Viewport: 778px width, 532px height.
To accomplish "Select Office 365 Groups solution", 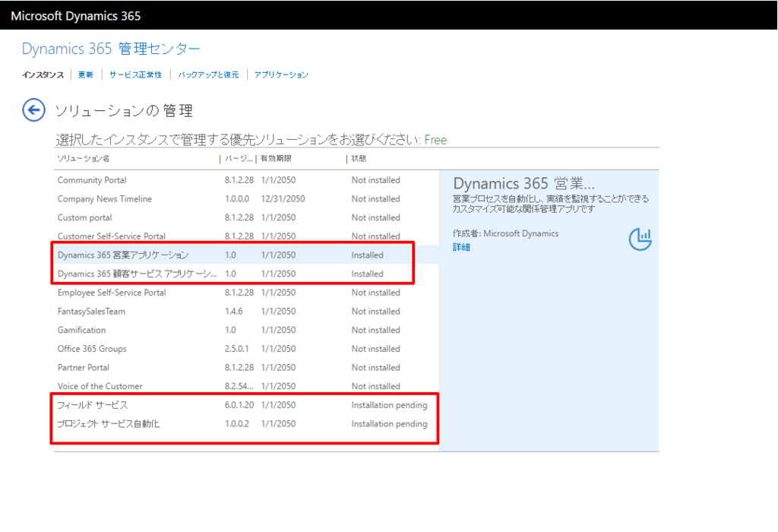I will 246,349.
